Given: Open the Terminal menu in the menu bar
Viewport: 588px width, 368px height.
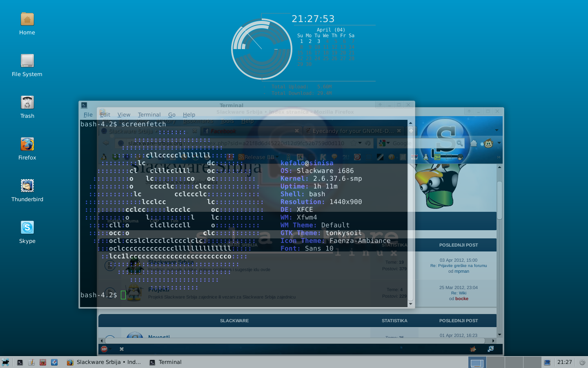Looking at the screenshot, I should click(x=149, y=115).
